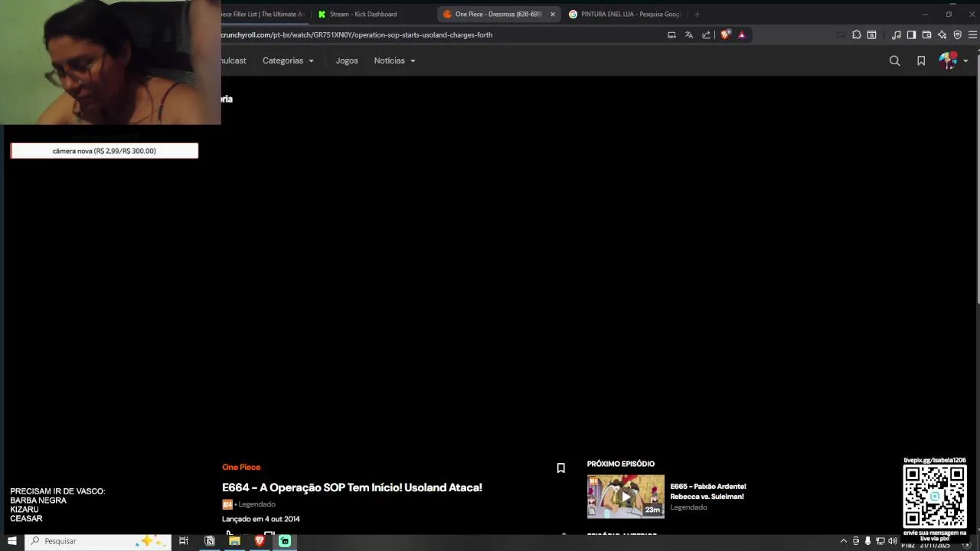The width and height of the screenshot is (980, 551).
Task: Click the microphone tray icon
Action: (868, 541)
